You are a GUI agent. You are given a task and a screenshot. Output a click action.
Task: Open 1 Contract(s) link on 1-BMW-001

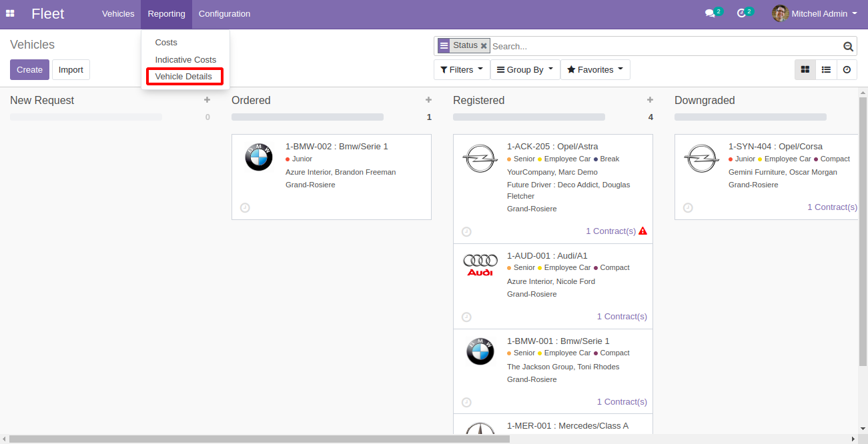pos(622,402)
